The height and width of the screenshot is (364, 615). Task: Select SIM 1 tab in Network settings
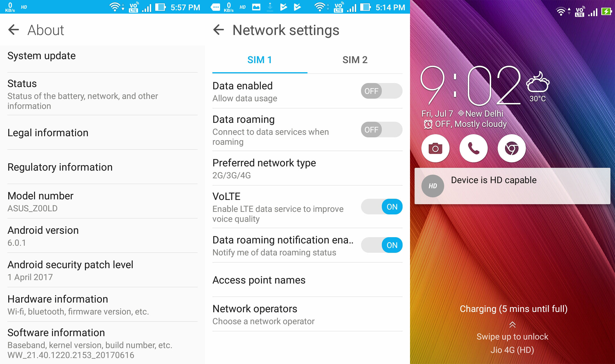[259, 59]
